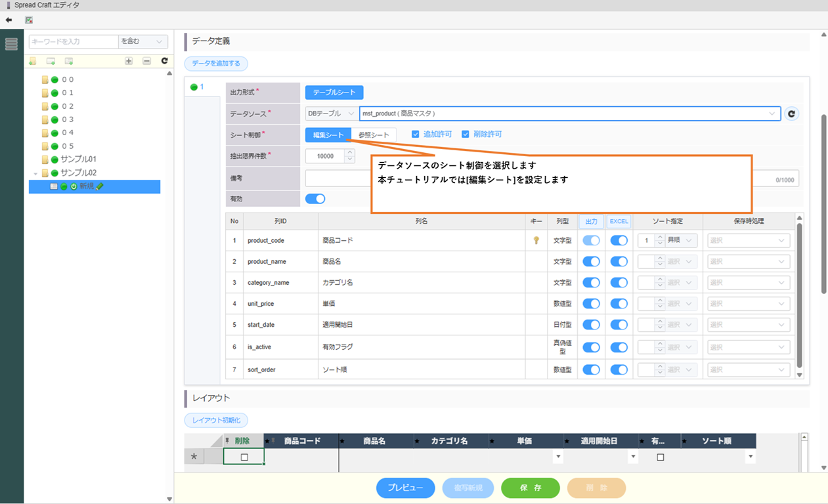The image size is (828, 504).
Task: Open the を含む search condition dropdown
Action: [142, 41]
